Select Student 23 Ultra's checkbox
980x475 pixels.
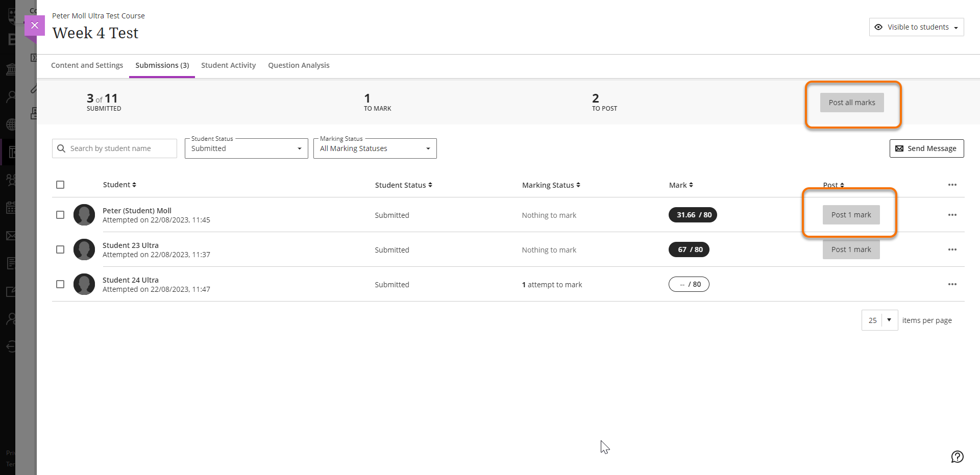[60, 249]
